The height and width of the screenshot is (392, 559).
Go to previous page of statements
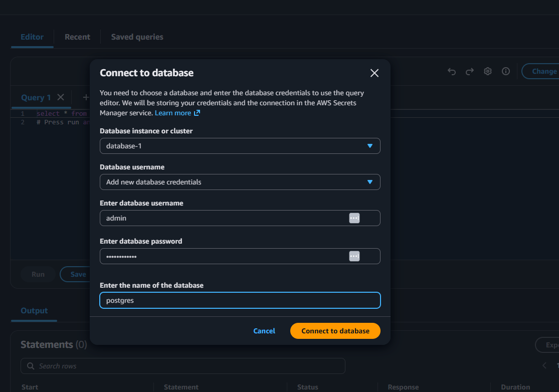pyautogui.click(x=544, y=365)
